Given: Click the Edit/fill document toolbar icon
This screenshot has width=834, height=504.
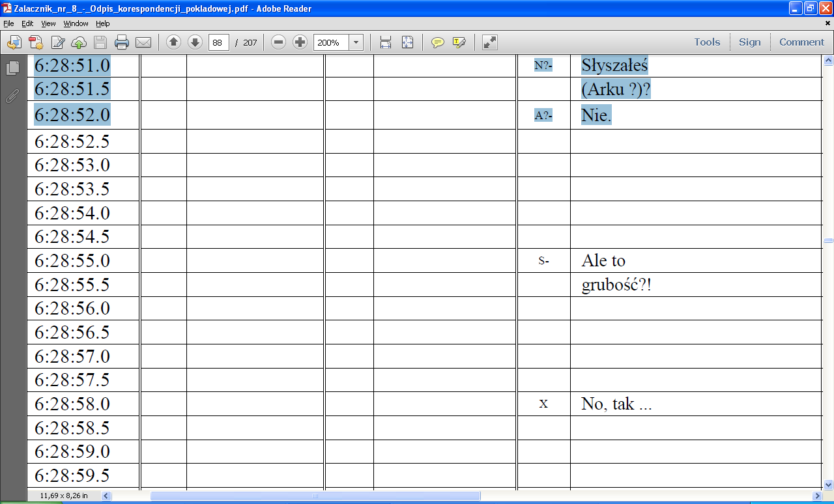Looking at the screenshot, I should [57, 42].
